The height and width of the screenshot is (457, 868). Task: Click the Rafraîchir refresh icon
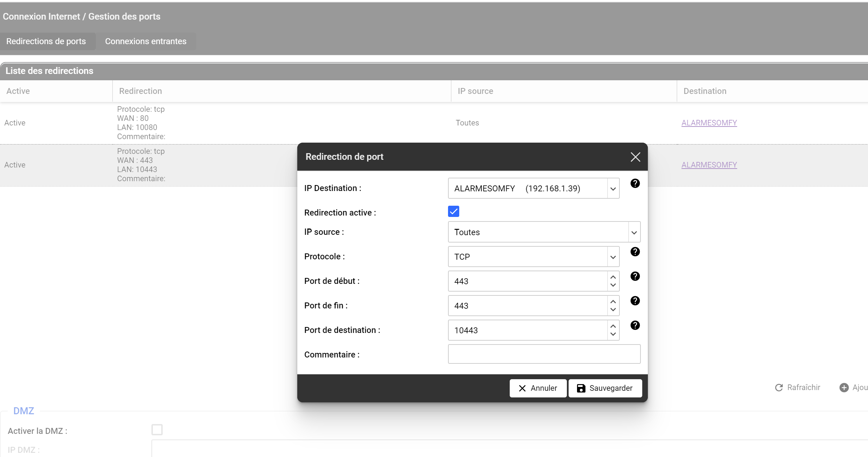pyautogui.click(x=779, y=388)
